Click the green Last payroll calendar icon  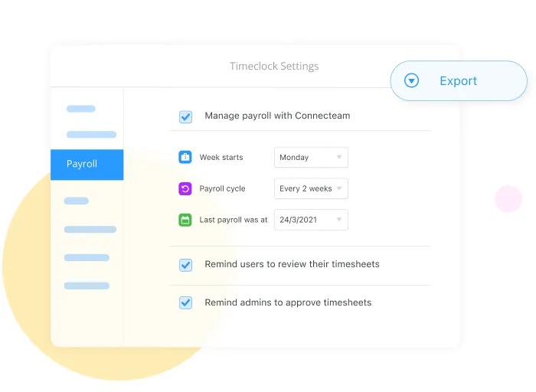(185, 220)
